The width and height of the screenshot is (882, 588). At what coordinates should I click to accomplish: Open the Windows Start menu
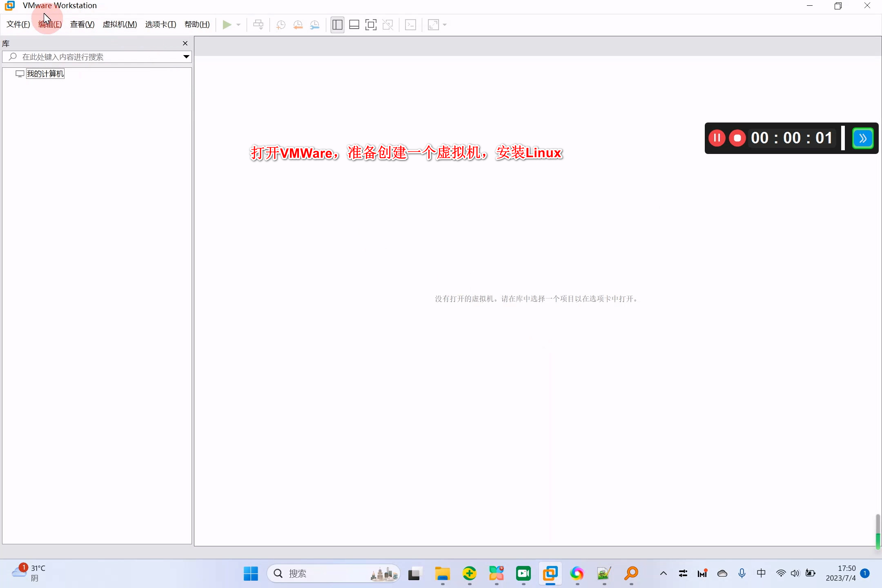[251, 574]
